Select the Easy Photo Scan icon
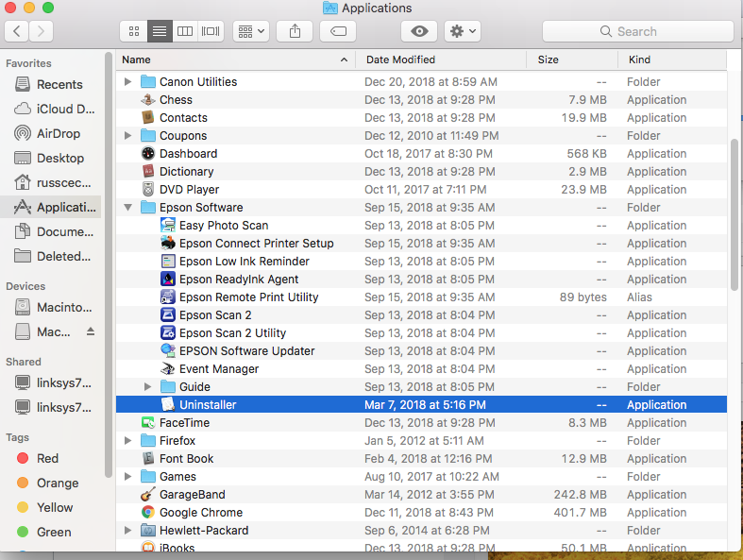The image size is (743, 560). [x=168, y=226]
